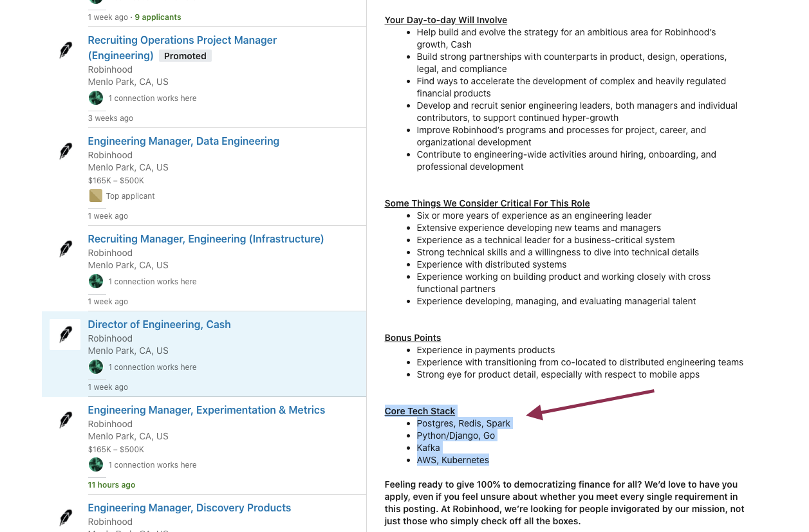Click Robinhood logo beside Recruiting Operations Project Manager
This screenshot has height=532, width=809.
point(66,50)
